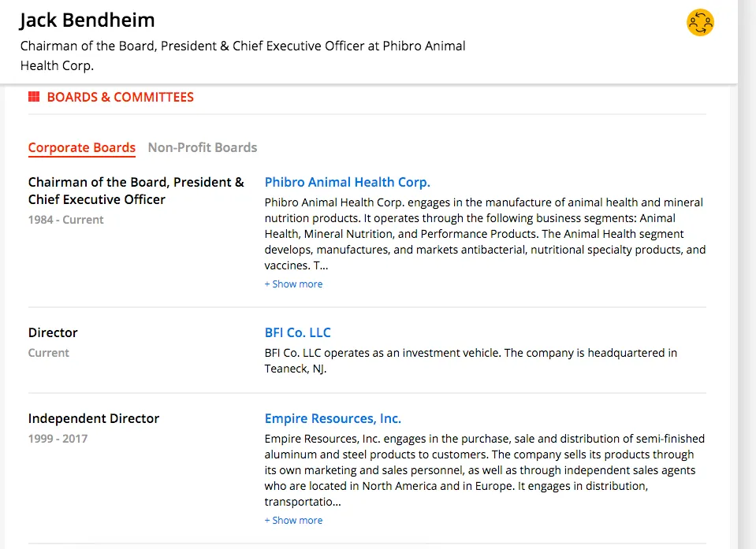Image resolution: width=756 pixels, height=549 pixels.
Task: Click the 1984 - Current tenure text
Action: point(65,220)
